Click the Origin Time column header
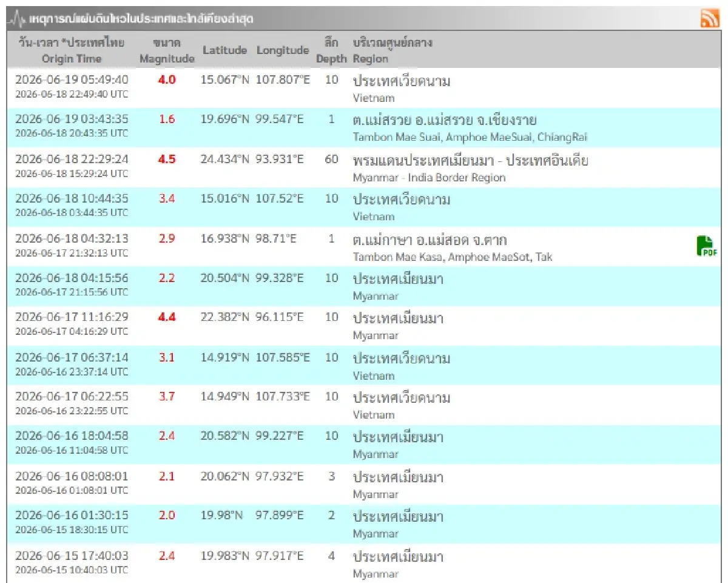This screenshot has height=583, width=728. [72, 51]
